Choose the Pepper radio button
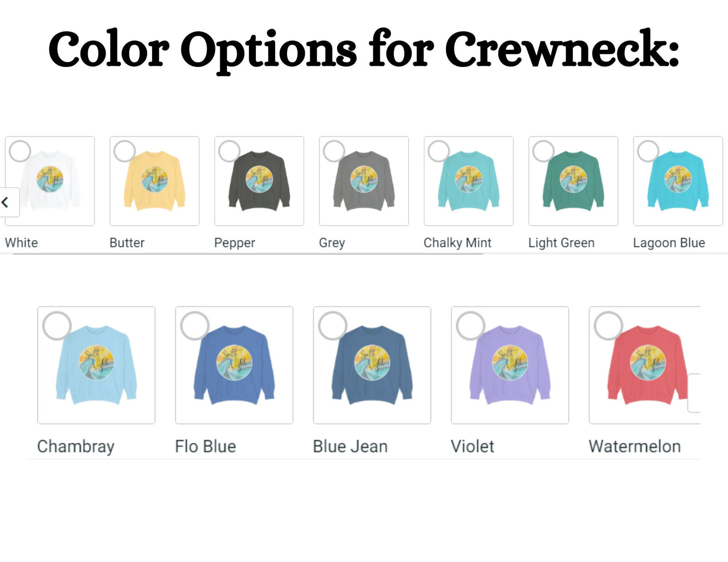Image resolution: width=728 pixels, height=562 pixels. (229, 151)
